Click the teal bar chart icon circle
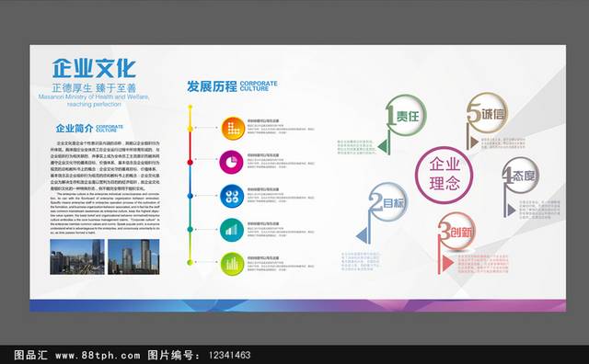The width and height of the screenshot is (589, 364). pos(232,230)
